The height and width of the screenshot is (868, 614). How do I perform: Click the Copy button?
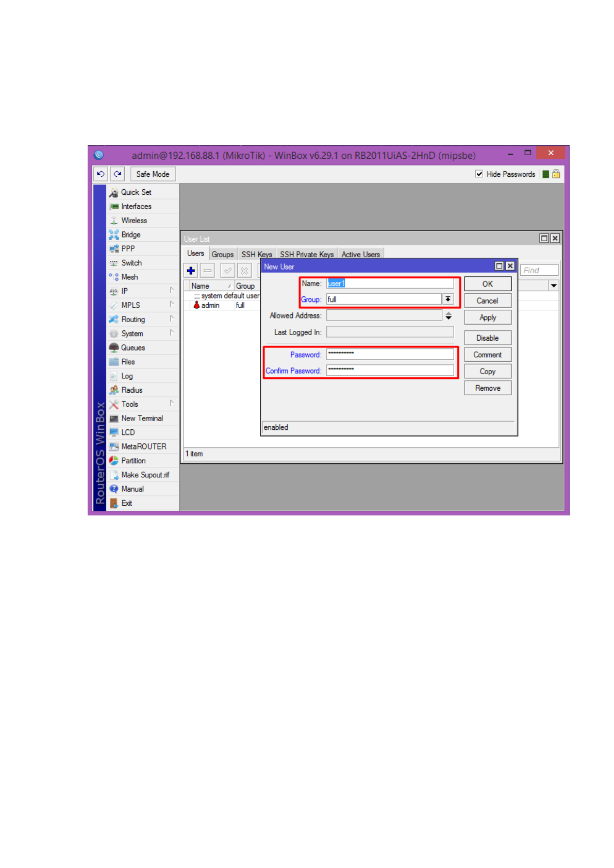point(488,371)
